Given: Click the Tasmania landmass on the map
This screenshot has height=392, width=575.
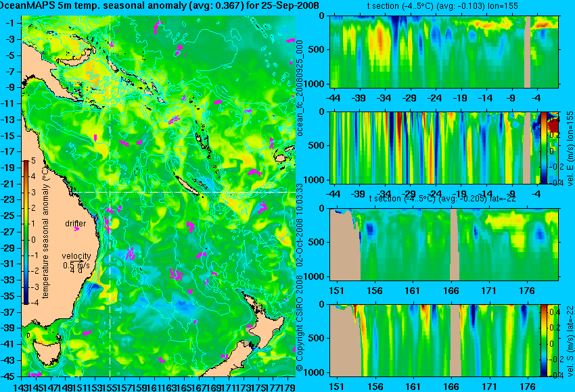Looking at the screenshot, I should (46, 353).
